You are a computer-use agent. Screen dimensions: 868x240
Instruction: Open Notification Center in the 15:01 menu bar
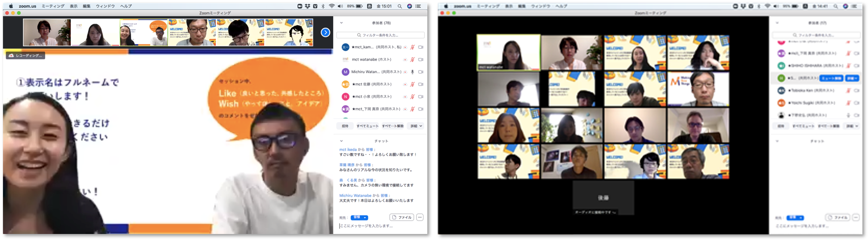point(418,6)
